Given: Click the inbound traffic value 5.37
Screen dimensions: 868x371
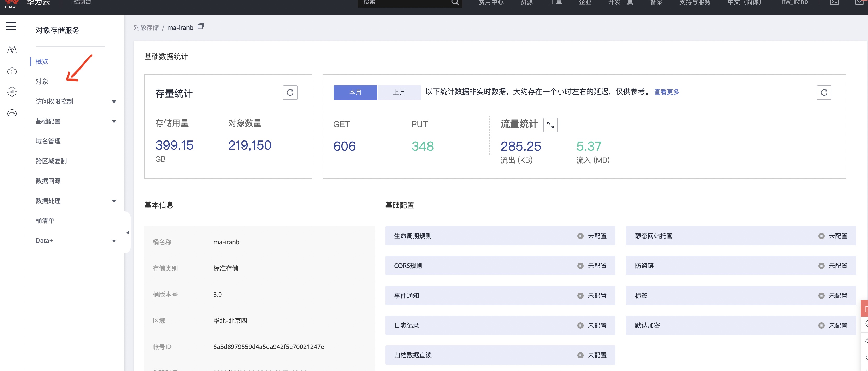Looking at the screenshot, I should pyautogui.click(x=589, y=146).
